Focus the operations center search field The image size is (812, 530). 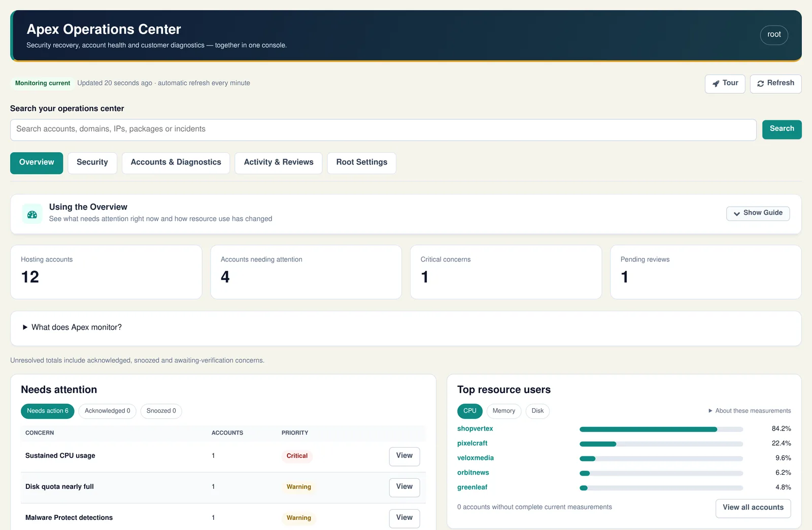(x=383, y=130)
